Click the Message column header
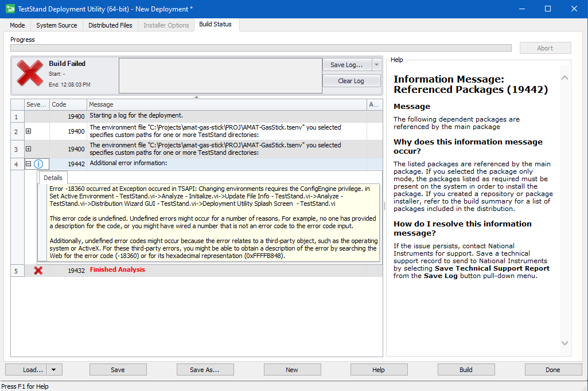Viewport: 588px width, 391px height. pos(227,104)
